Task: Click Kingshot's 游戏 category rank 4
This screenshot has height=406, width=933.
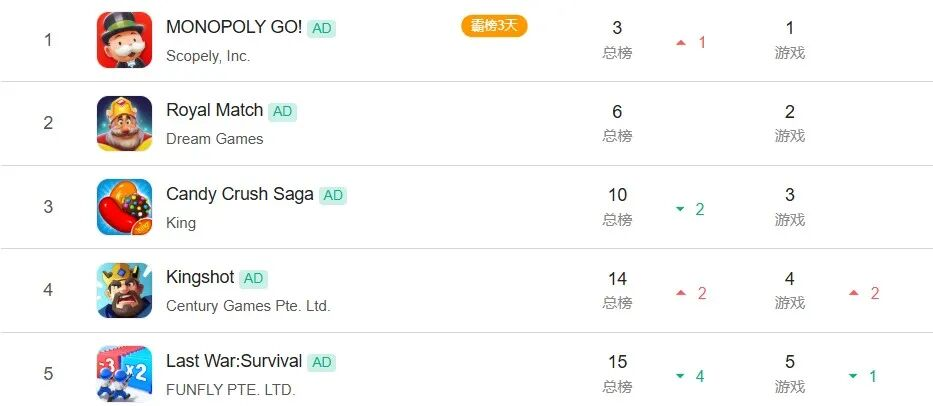Action: coord(789,290)
